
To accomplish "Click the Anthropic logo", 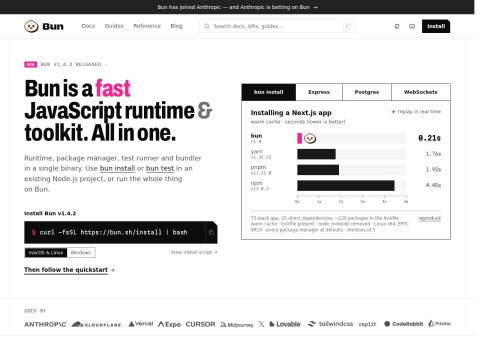I will pyautogui.click(x=45, y=324).
